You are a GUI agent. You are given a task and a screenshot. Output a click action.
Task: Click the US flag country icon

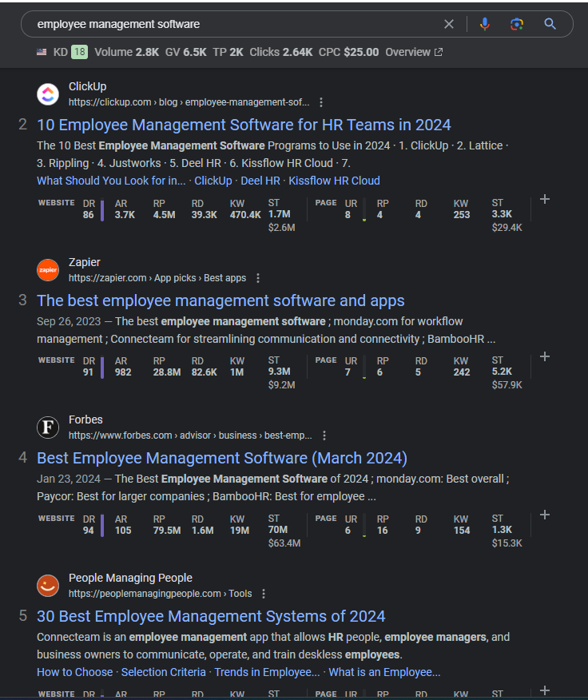click(x=42, y=52)
